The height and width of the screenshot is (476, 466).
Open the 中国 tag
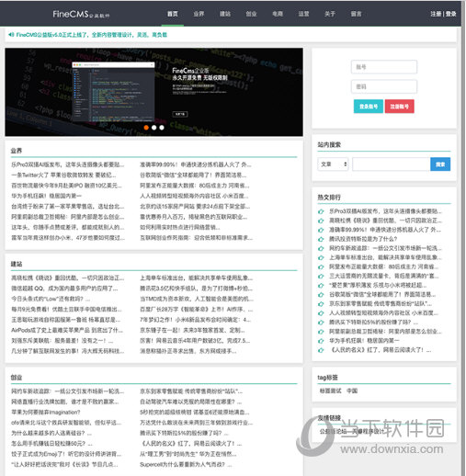[352, 391]
